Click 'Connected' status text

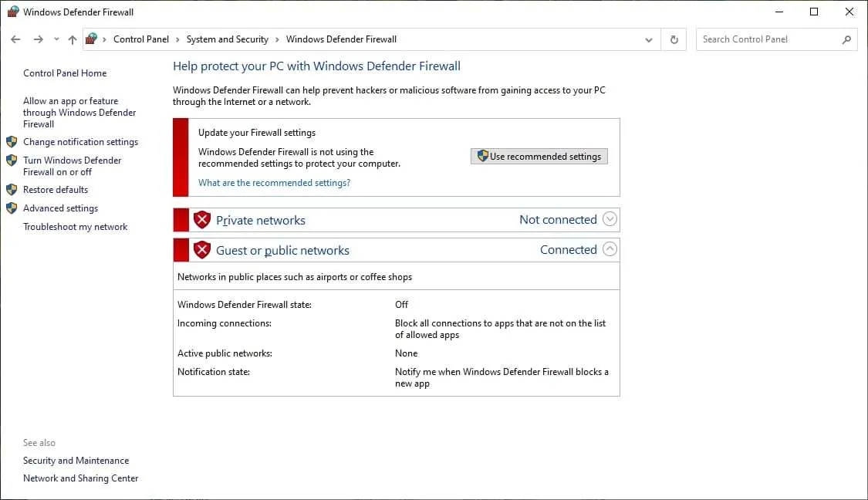(569, 250)
